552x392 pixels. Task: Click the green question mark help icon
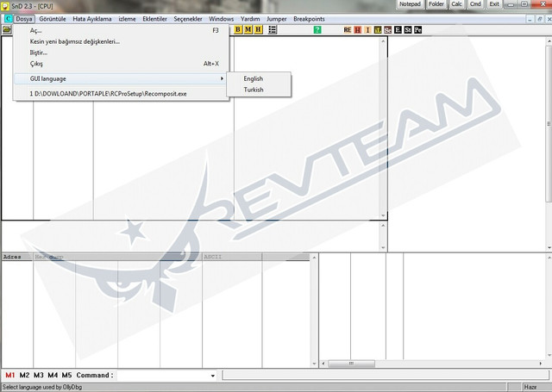(x=317, y=30)
